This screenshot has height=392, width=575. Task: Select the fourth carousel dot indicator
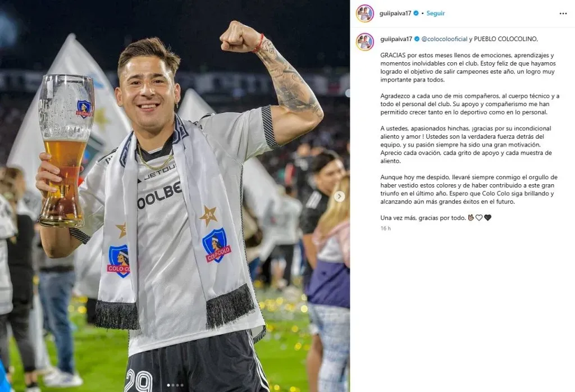[182, 385]
